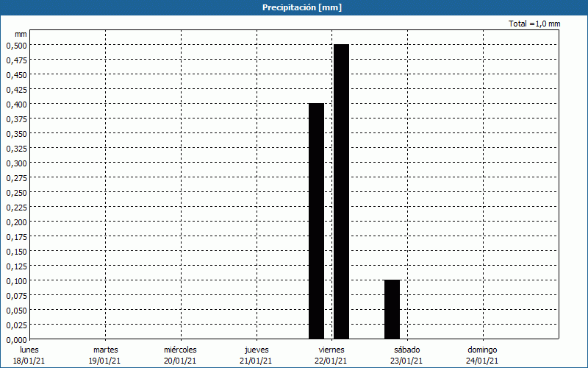Click the domingo 24/01/21 axis label

482,355
